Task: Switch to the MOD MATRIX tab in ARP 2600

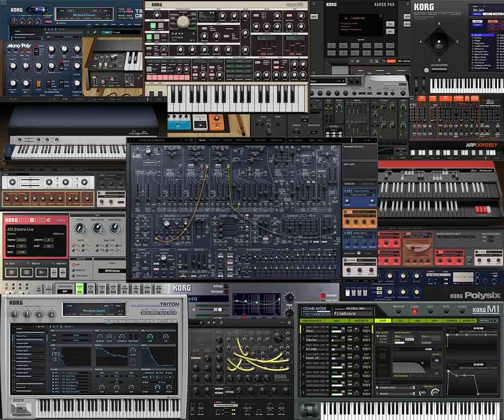Action: coord(240,141)
